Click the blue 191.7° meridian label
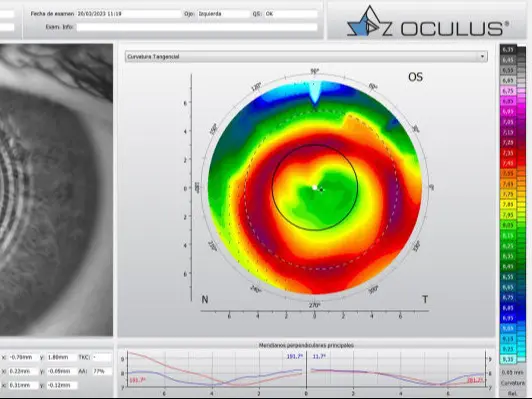This screenshot has width=532, height=399. tap(294, 356)
